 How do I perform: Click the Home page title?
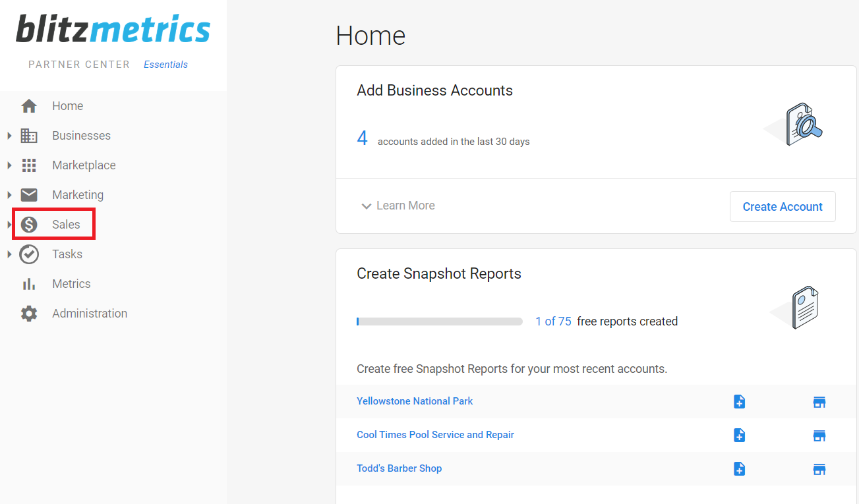tap(370, 36)
